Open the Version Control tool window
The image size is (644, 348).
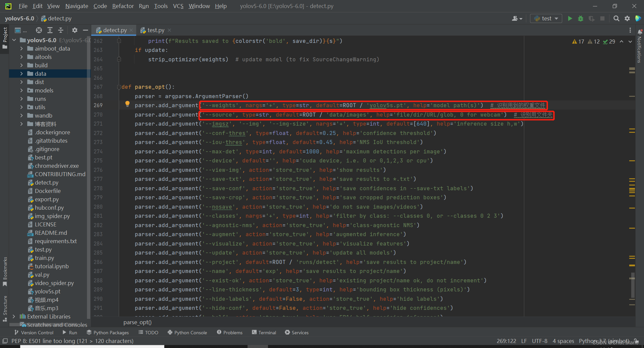(34, 333)
